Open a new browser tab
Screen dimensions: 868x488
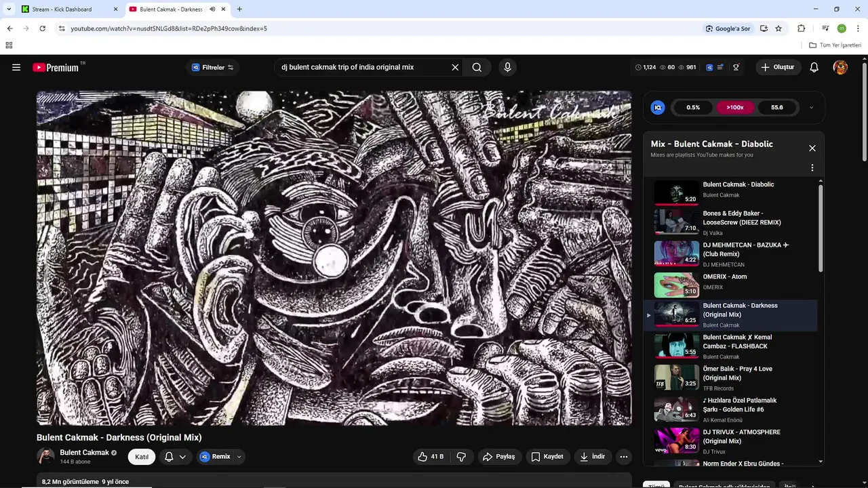[x=239, y=9]
